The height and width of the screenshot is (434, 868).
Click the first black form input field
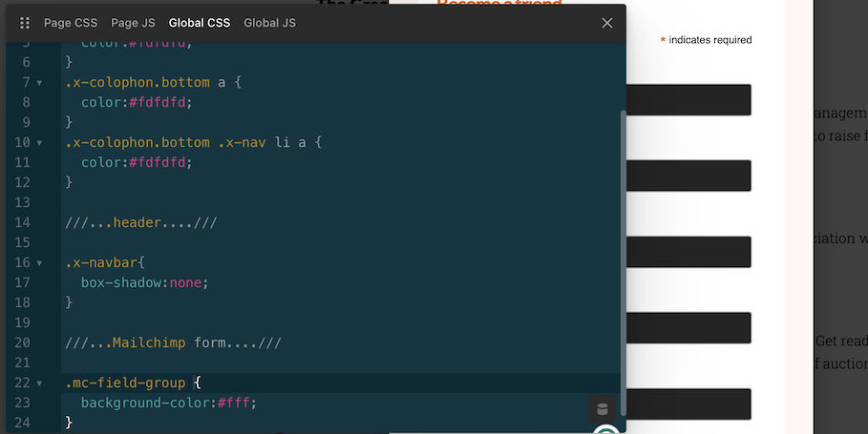point(688,100)
